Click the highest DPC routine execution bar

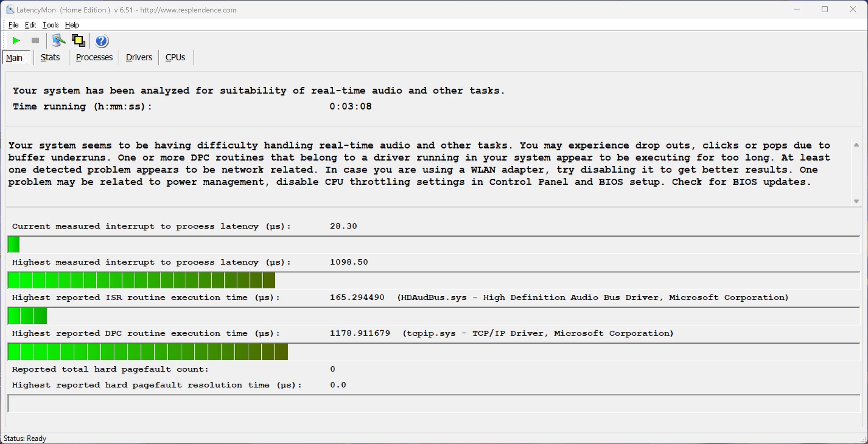[148, 352]
